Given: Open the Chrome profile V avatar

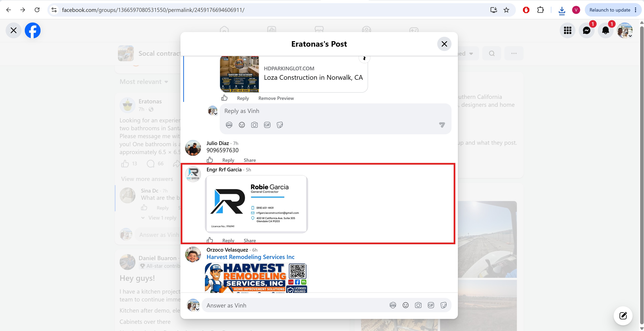Looking at the screenshot, I should pyautogui.click(x=576, y=10).
